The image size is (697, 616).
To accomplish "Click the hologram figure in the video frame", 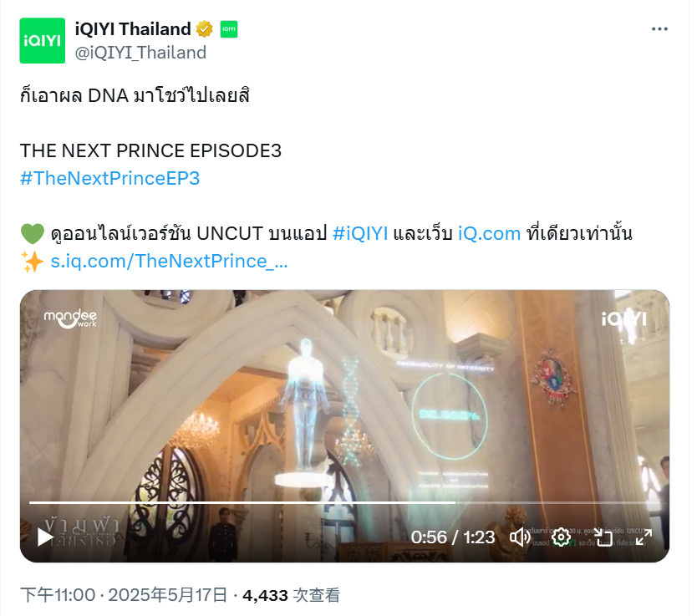I will coord(306,405).
